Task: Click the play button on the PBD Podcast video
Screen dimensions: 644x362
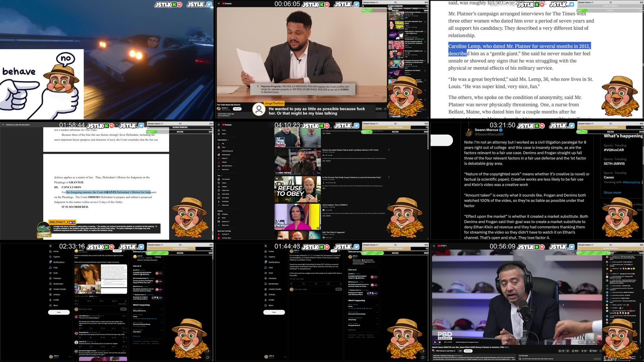Action: 435,342
